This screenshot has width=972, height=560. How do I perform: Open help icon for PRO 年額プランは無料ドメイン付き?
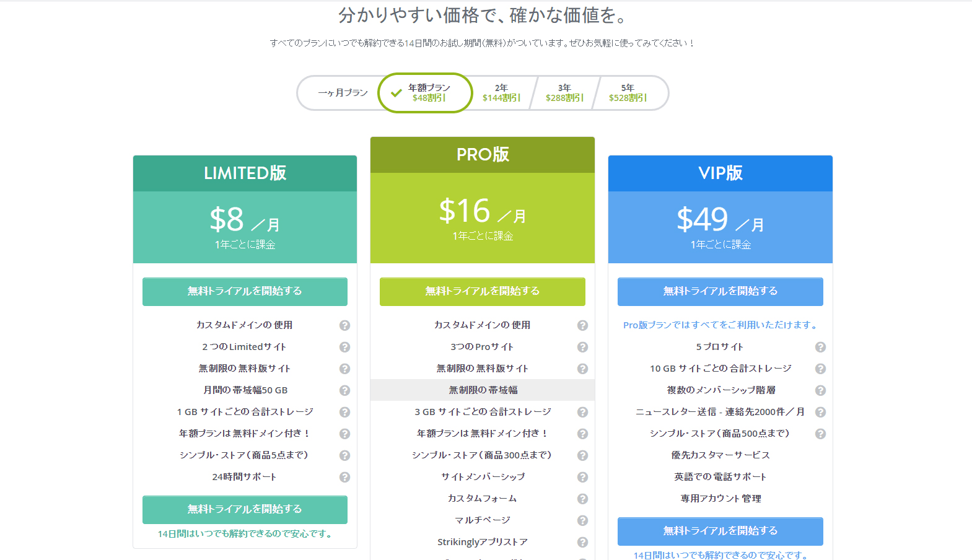pos(582,434)
